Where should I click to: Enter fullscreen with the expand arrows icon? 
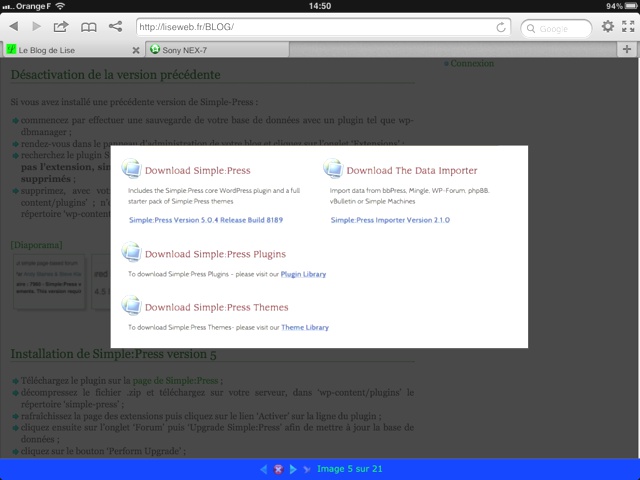coord(629,27)
